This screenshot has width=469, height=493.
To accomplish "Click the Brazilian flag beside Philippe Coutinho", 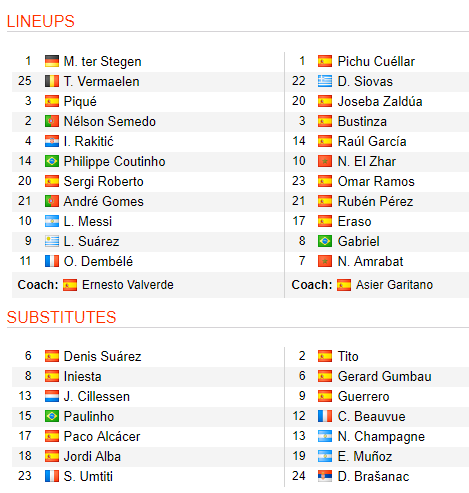I will [52, 161].
